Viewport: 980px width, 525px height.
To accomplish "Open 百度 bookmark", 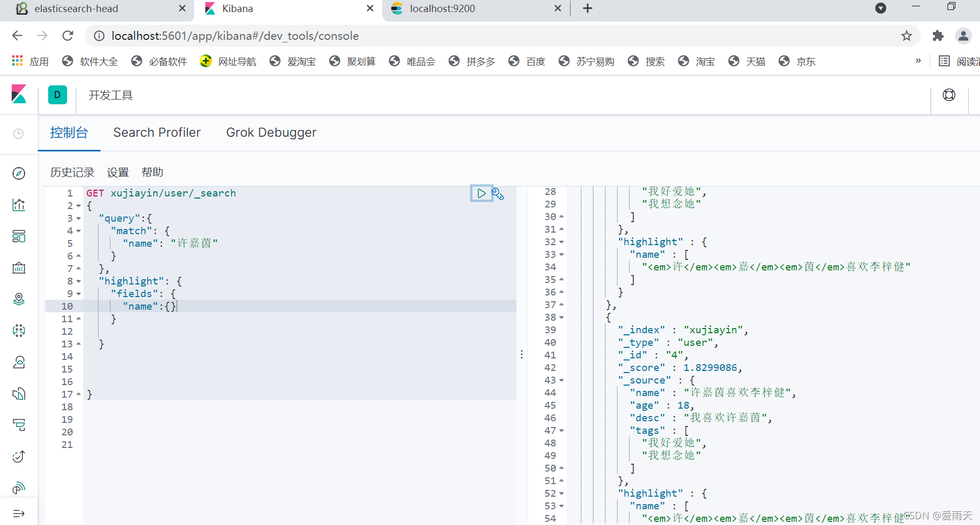I will click(x=527, y=61).
